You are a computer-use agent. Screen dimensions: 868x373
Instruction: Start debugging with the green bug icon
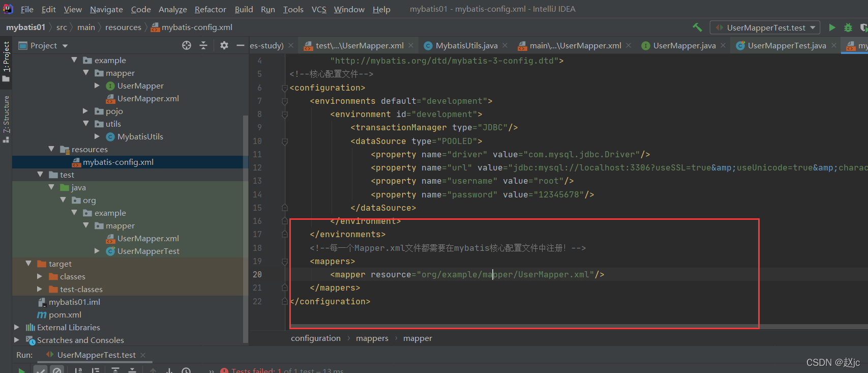point(848,27)
